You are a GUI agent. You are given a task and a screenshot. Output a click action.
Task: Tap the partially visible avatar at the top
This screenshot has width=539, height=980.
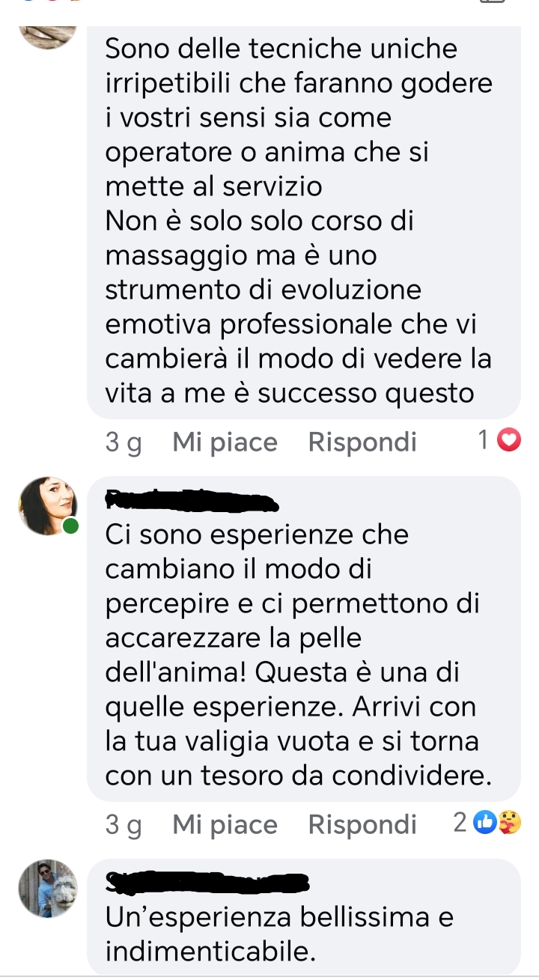49,35
